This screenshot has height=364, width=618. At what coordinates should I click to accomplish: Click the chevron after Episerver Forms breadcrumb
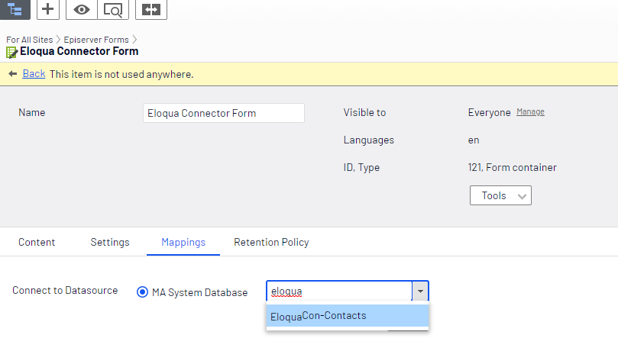tap(134, 40)
